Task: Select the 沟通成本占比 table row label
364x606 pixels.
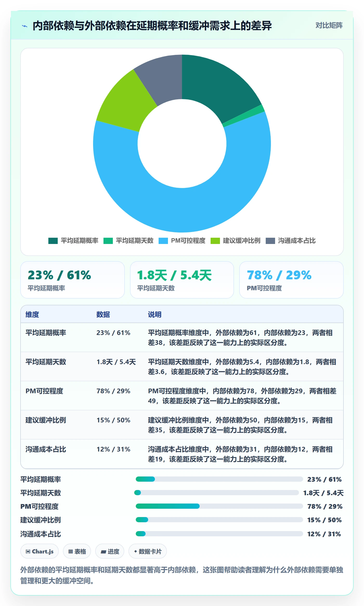Action: 46,449
